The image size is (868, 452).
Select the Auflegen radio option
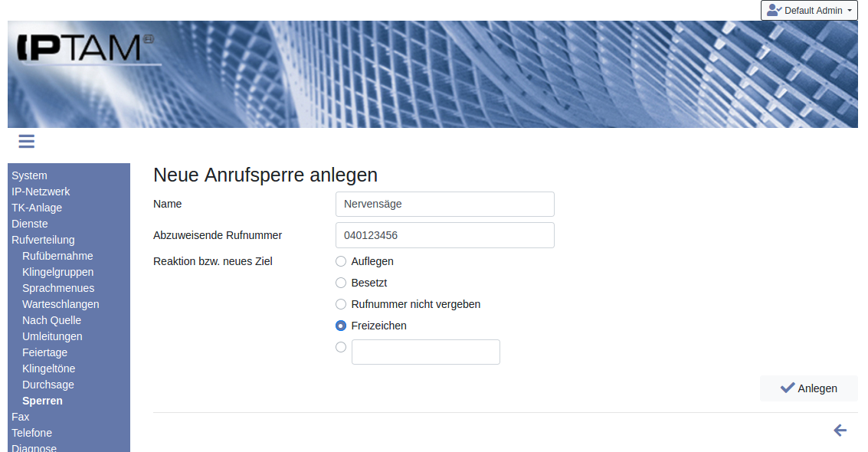[x=341, y=261]
